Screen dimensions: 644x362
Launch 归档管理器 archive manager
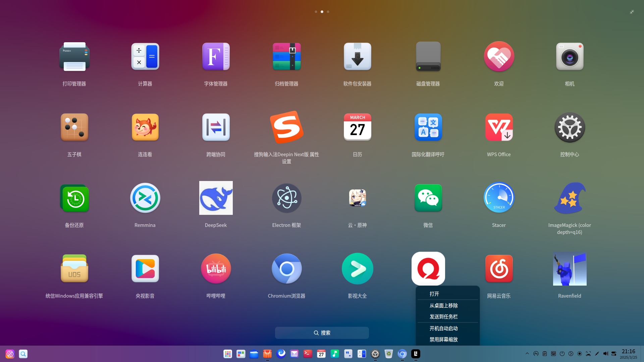tap(287, 56)
